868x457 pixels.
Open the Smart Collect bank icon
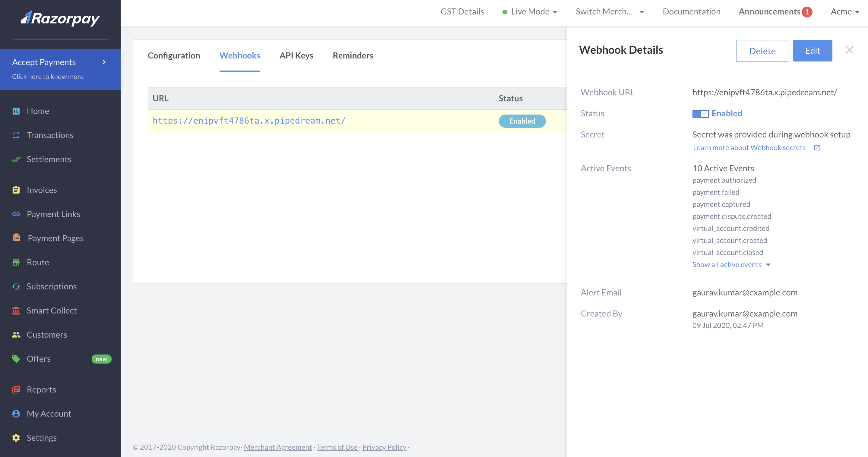16,310
